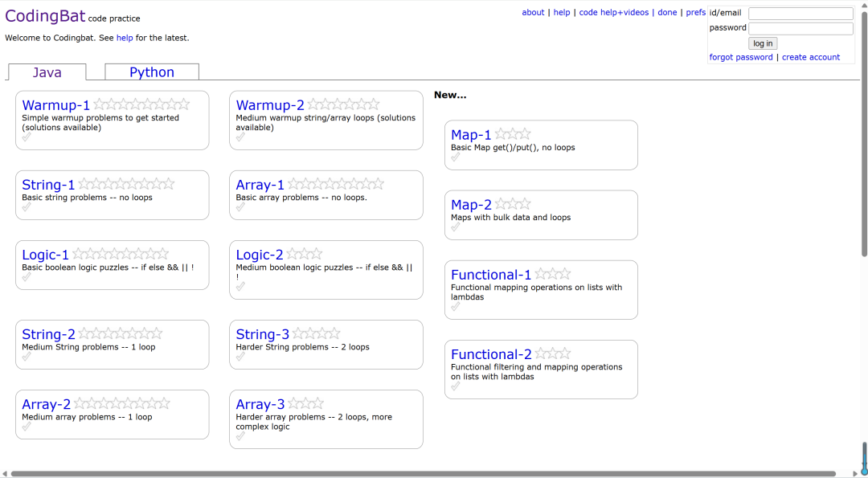Click the text "Medium String problems -- 1 loop"
Image resolution: width=868 pixels, height=478 pixels.
tap(88, 347)
